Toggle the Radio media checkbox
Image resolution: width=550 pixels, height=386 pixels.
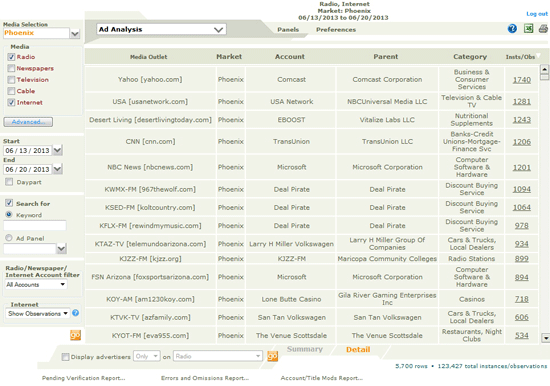(11, 57)
